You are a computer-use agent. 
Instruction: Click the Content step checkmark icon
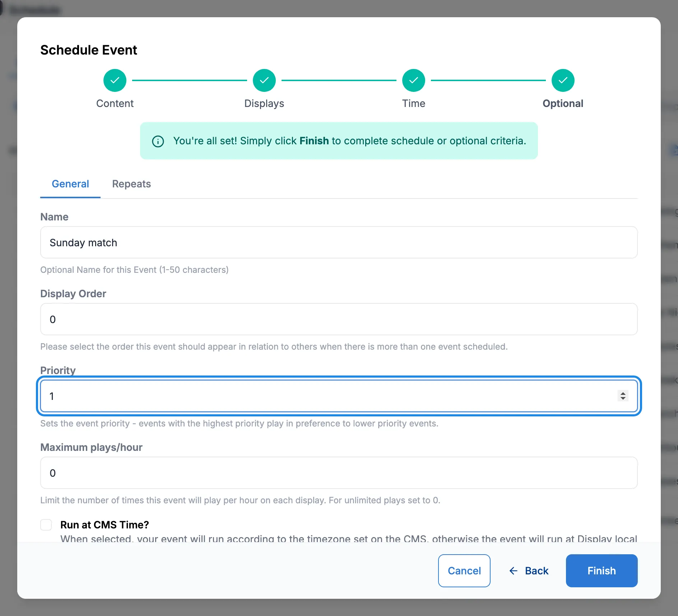click(115, 80)
